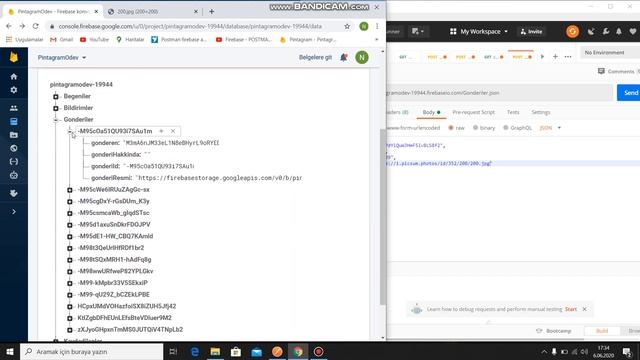Switch to Pre-request Script tab
The height and width of the screenshot is (360, 640).
(x=473, y=112)
